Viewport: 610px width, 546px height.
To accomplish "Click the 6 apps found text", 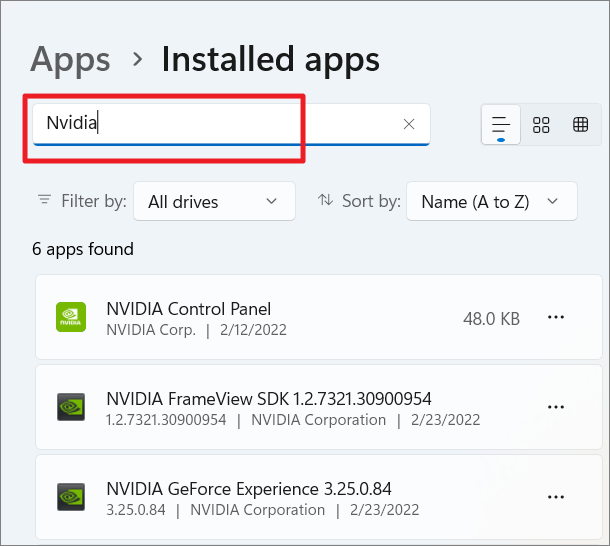I will coord(83,249).
